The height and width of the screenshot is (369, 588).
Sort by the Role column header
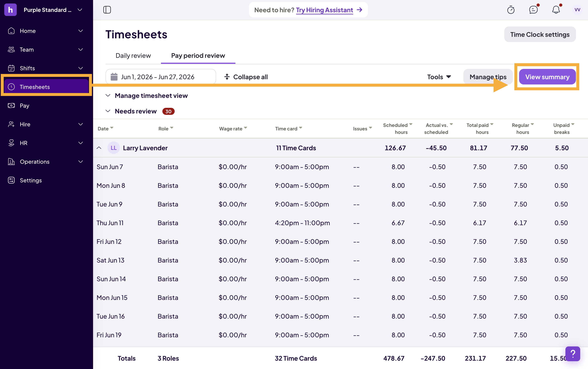point(166,129)
